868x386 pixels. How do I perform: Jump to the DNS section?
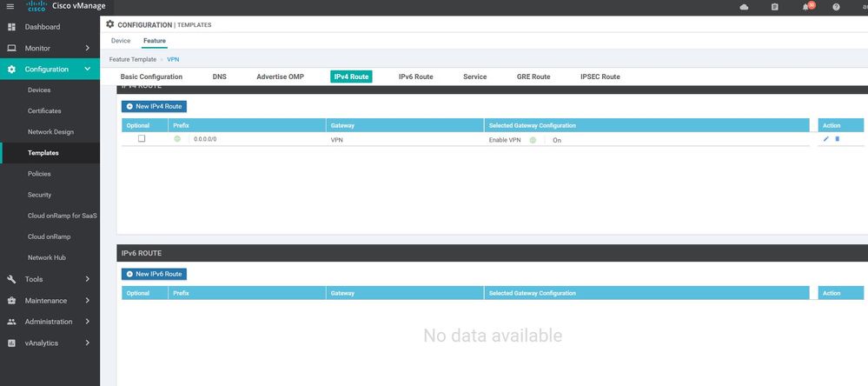(x=219, y=77)
